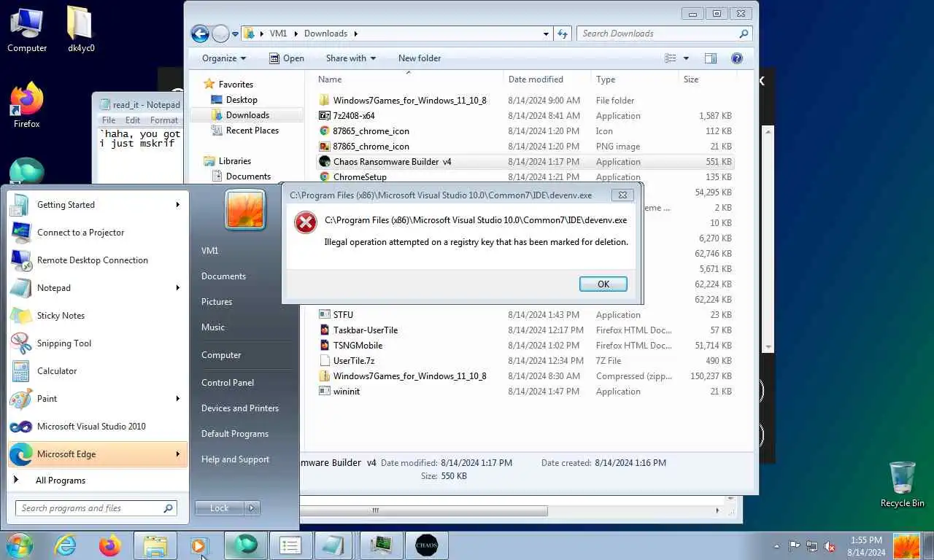The image size is (934, 560).
Task: Open Explorer Help question mark icon
Action: [737, 58]
